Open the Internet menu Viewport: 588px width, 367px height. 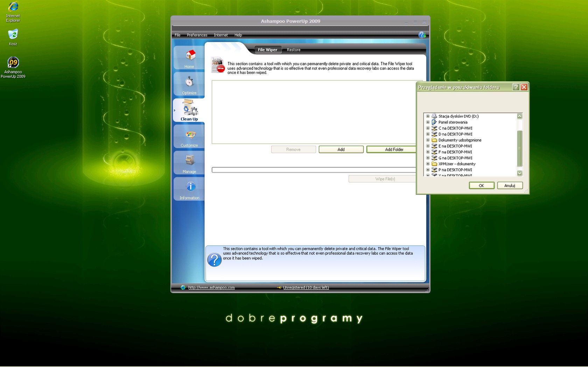(x=221, y=35)
